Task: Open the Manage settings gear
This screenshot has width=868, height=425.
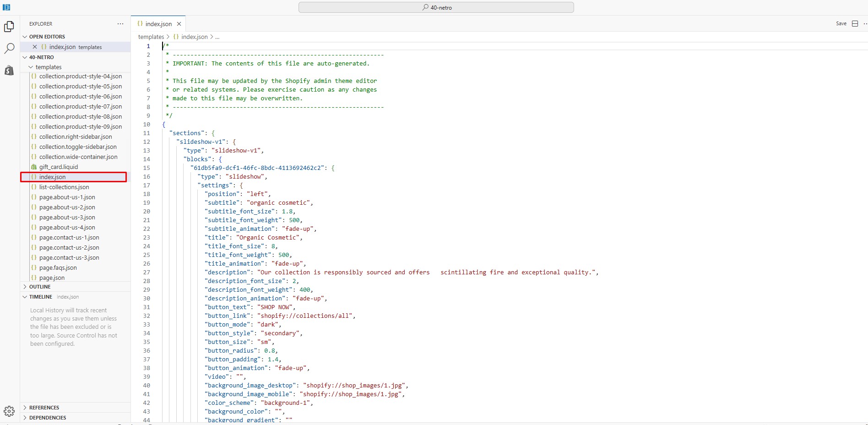Action: [9, 411]
